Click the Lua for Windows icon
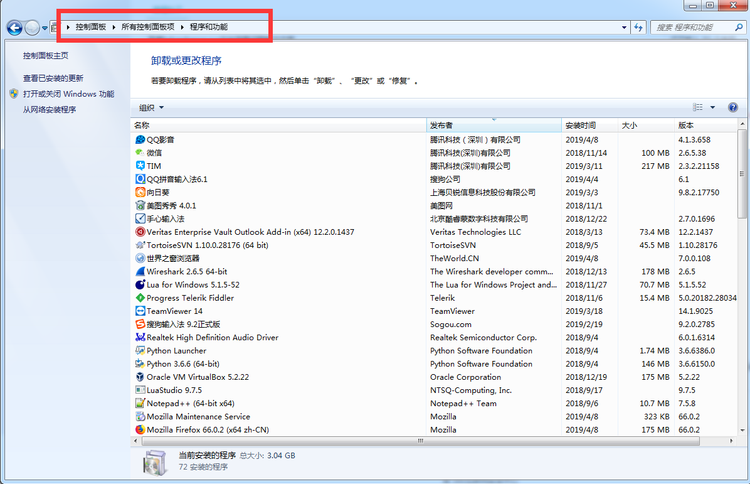750x484 pixels. 140,285
